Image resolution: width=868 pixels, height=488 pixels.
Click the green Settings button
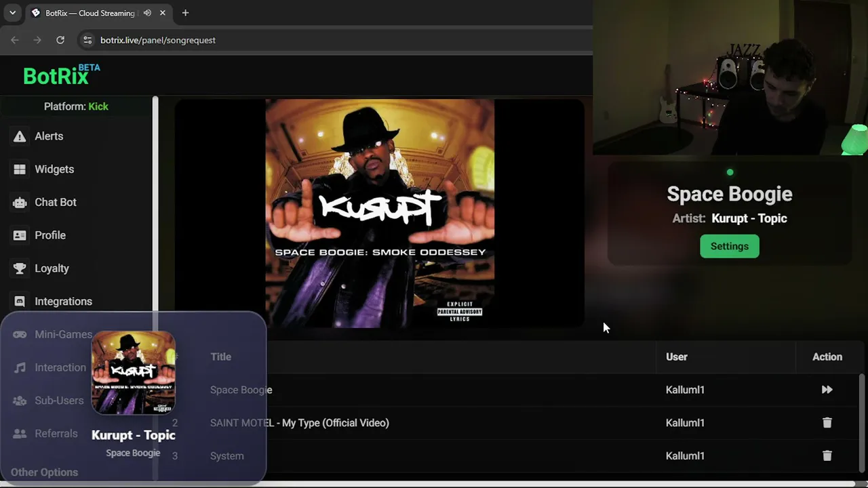tap(730, 246)
